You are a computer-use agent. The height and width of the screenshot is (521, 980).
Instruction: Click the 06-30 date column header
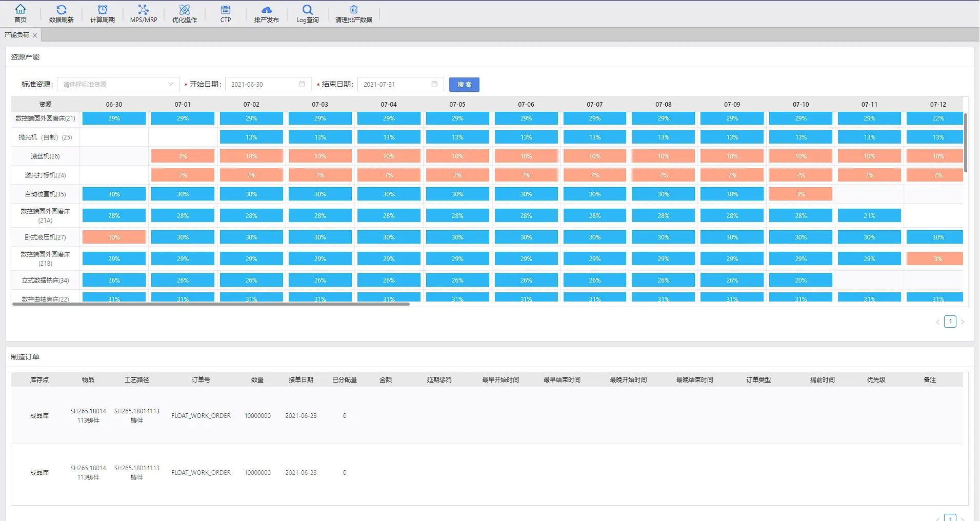coord(114,104)
